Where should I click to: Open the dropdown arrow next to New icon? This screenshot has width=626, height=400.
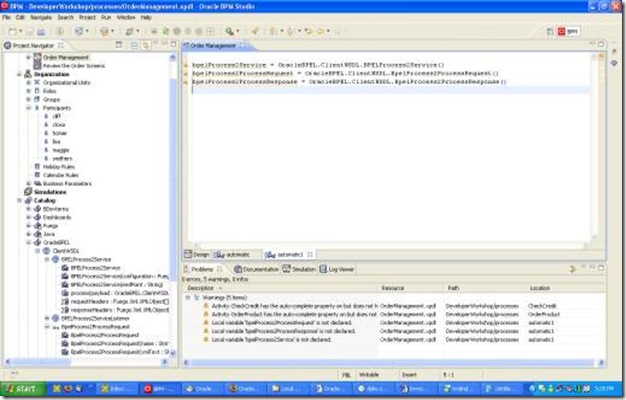click(21, 31)
